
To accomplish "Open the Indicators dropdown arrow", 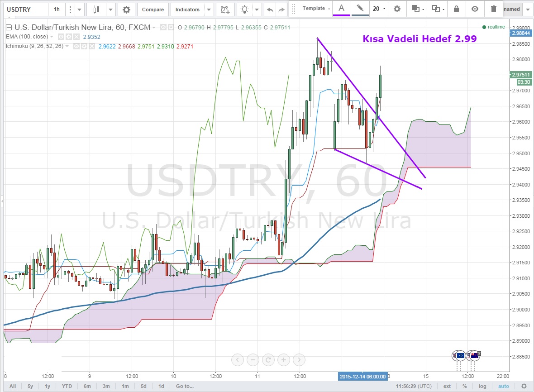I will pos(209,10).
